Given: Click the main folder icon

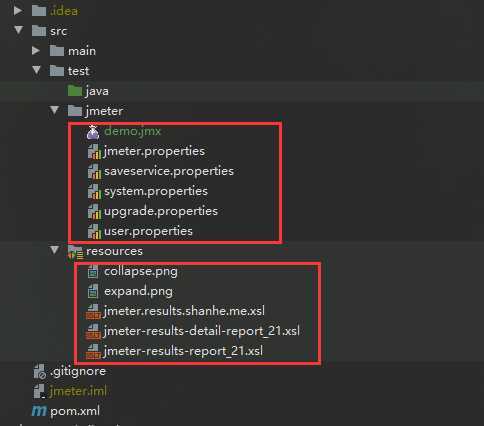Looking at the screenshot, I should point(57,51).
